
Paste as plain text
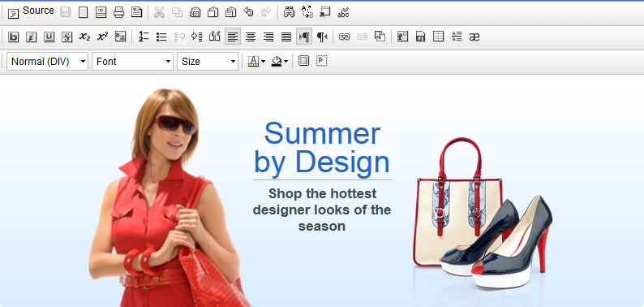pos(213,12)
